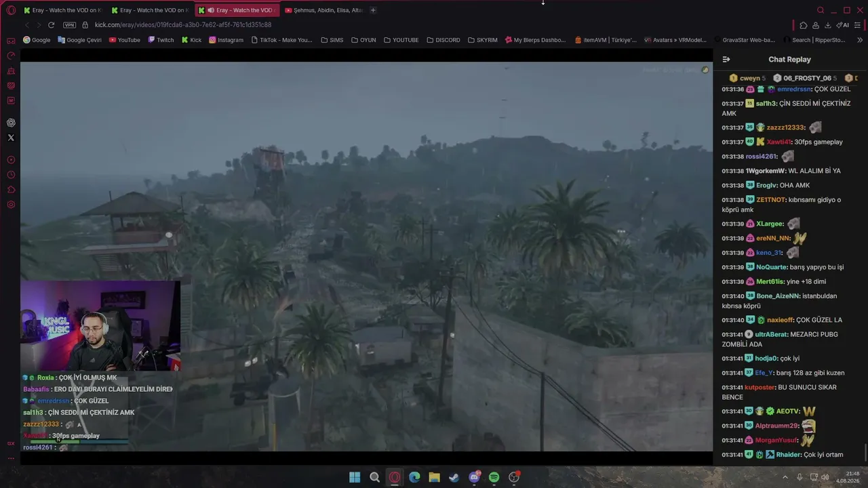Open Spotify from the taskbar
This screenshot has height=488, width=868.
[494, 477]
